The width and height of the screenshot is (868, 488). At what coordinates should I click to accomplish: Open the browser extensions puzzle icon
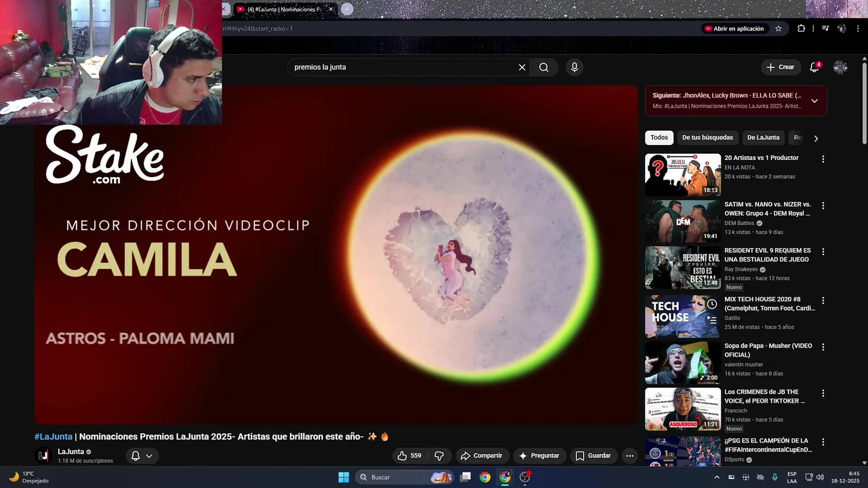(x=802, y=28)
